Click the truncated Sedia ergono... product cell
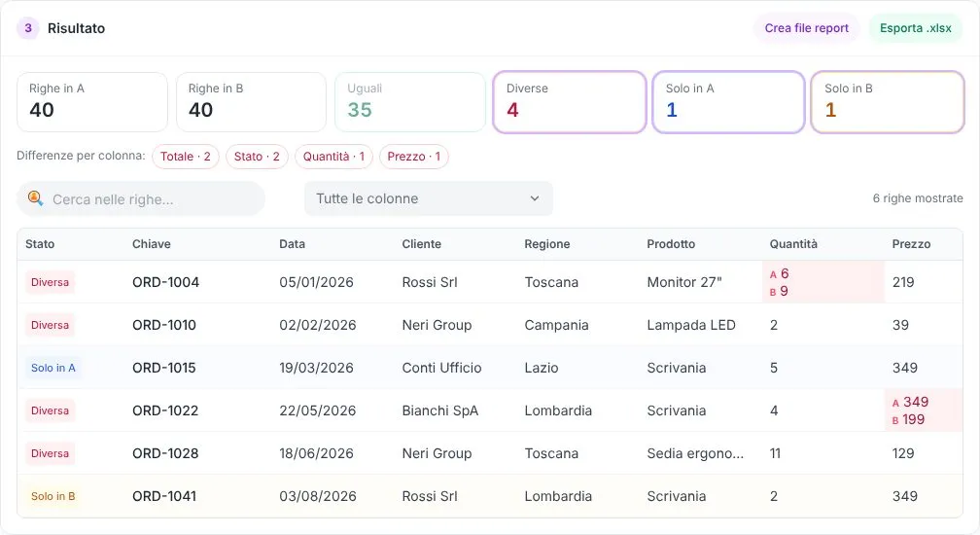The image size is (980, 535). point(696,453)
